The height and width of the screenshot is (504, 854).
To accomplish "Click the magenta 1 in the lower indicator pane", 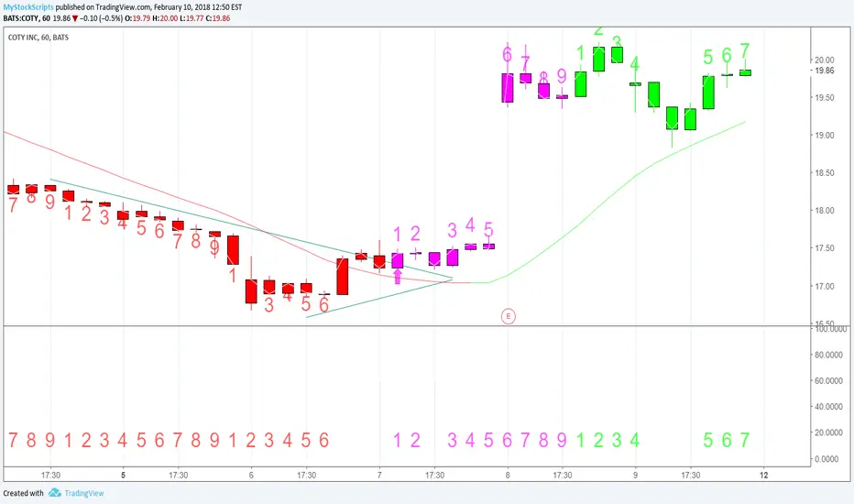I will pyautogui.click(x=397, y=440).
